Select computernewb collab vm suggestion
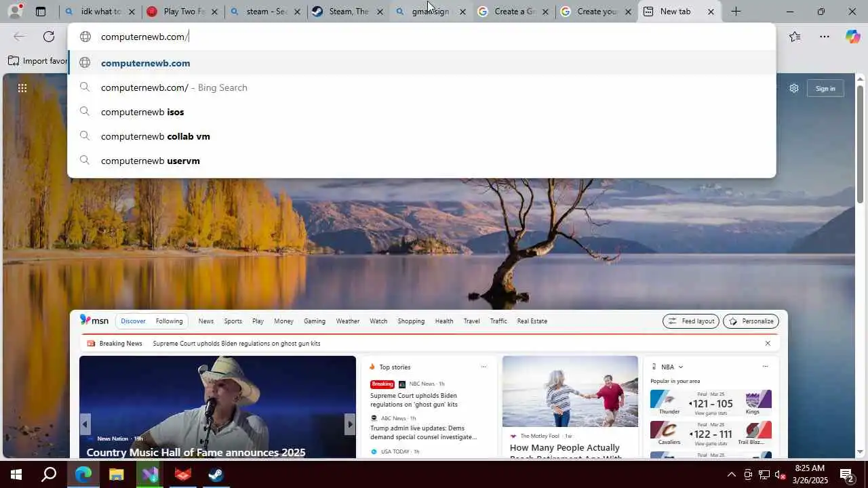 coord(422,136)
